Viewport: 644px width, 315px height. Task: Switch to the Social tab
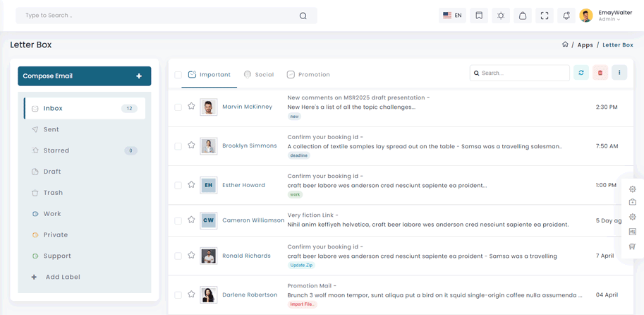(258, 74)
